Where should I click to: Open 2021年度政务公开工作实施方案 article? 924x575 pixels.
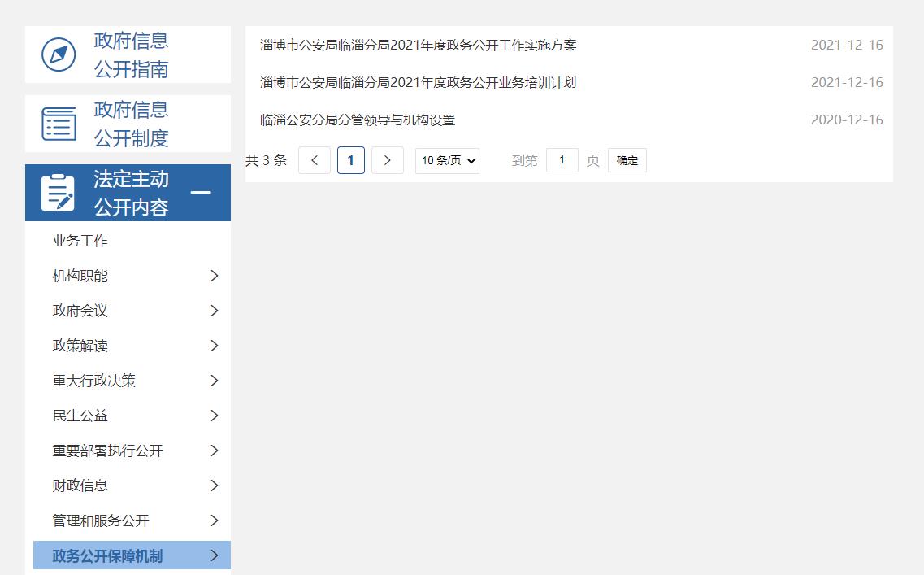pyautogui.click(x=418, y=46)
